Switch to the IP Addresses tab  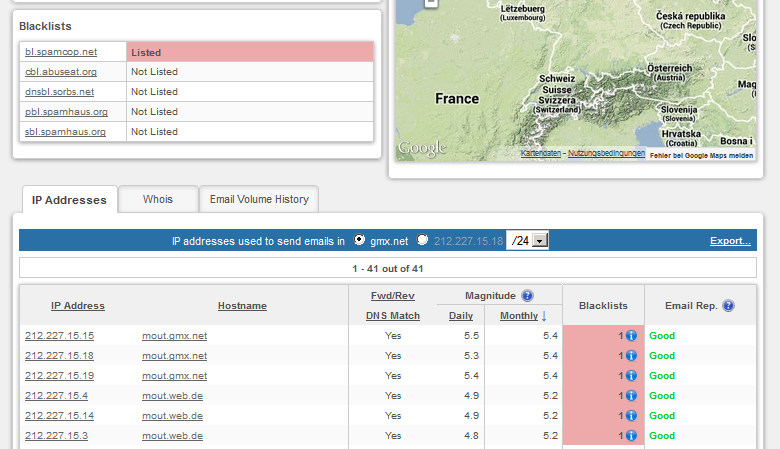point(69,200)
